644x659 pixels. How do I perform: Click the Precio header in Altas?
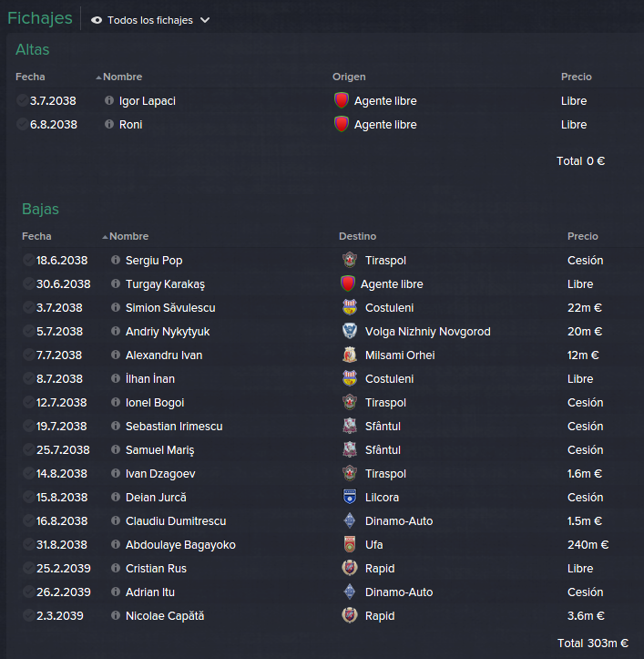click(576, 77)
